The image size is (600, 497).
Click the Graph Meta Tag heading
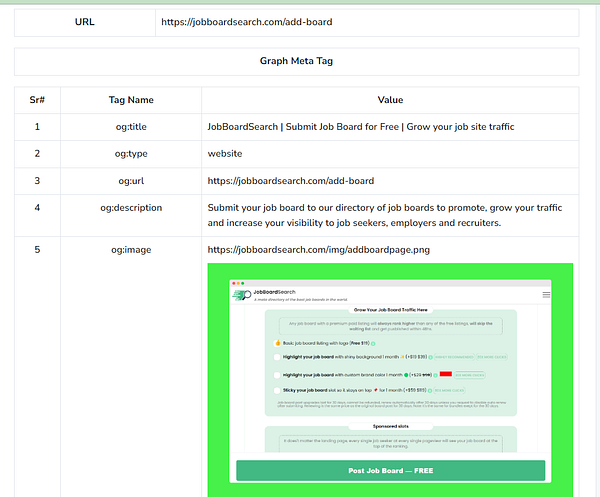[296, 61]
